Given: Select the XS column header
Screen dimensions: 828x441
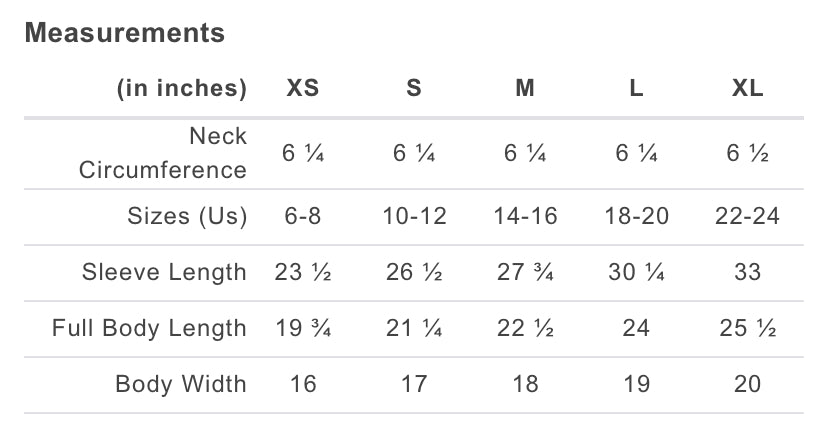Looking at the screenshot, I should [x=303, y=88].
